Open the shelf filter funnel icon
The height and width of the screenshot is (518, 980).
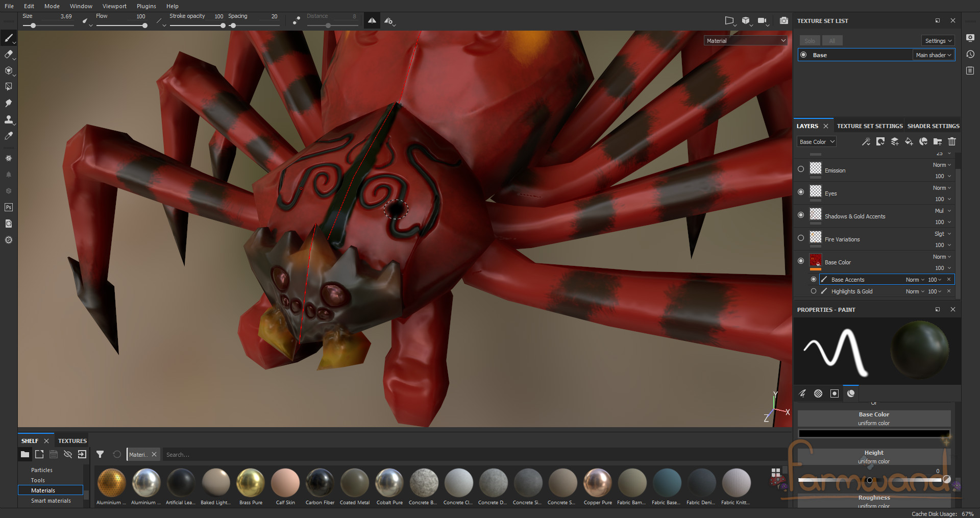(x=100, y=454)
